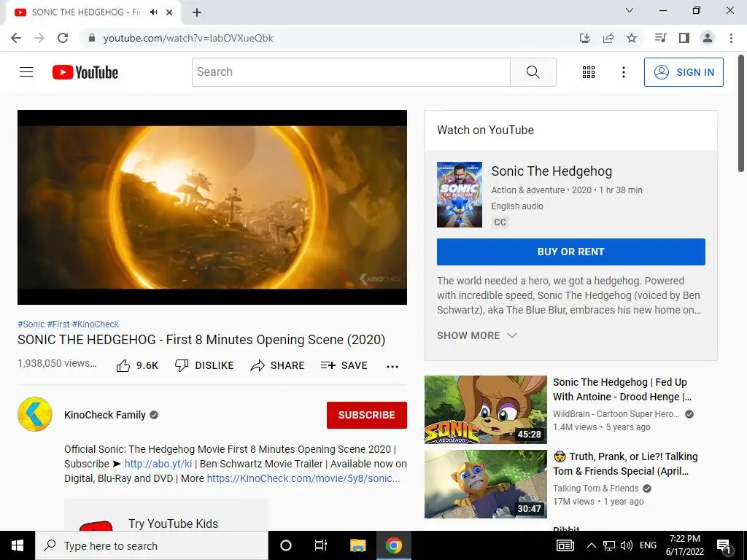Open the KinoCheck.com movie link
Screen dimensions: 747x560
(303, 478)
